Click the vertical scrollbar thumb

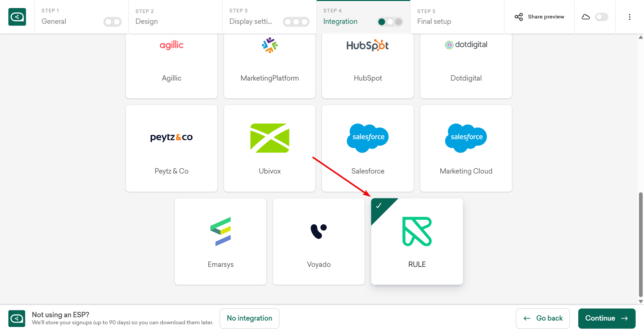click(x=641, y=244)
